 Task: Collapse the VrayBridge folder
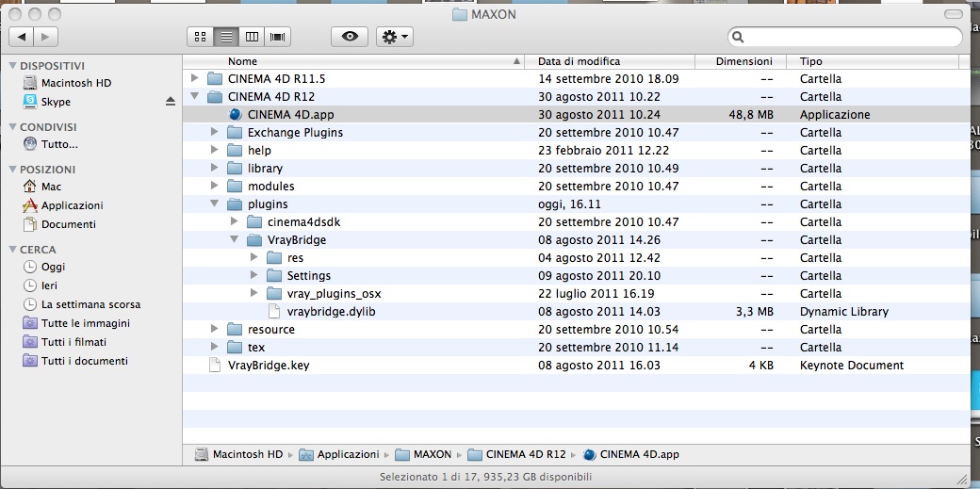[235, 239]
